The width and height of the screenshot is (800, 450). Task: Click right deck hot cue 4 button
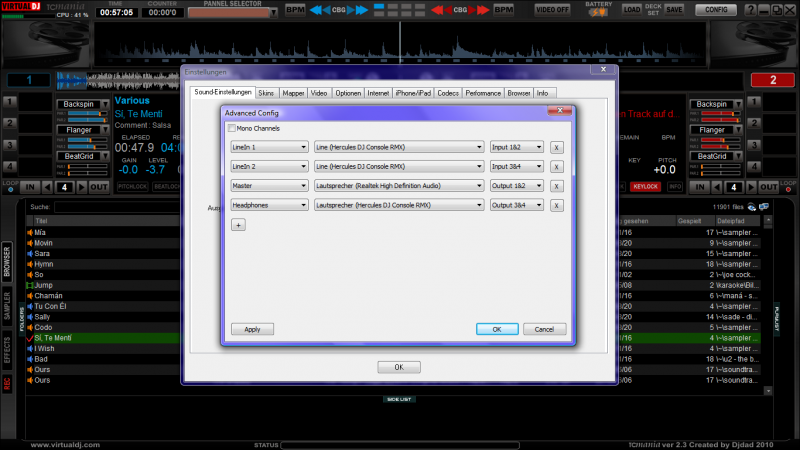pos(754,166)
